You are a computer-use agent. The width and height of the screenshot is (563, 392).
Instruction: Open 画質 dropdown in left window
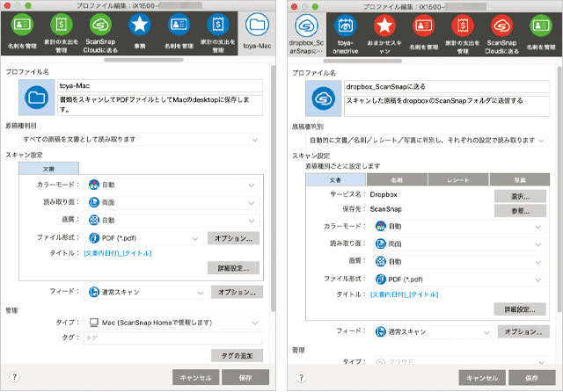(x=172, y=221)
